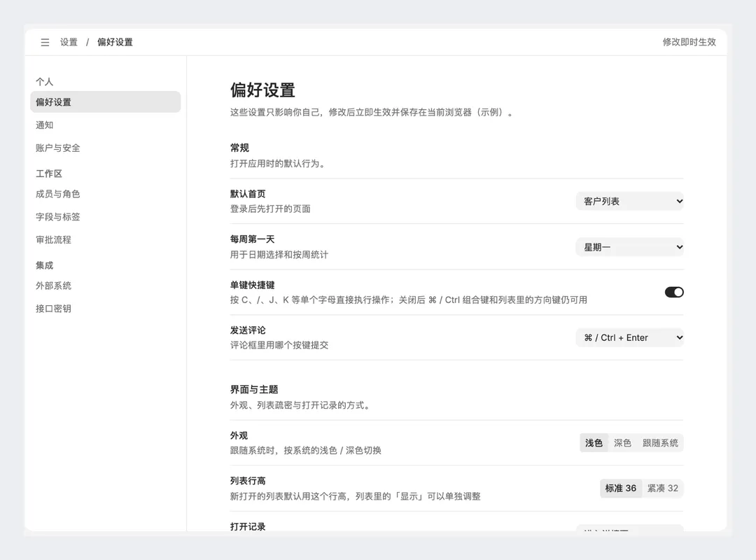Select 深色 appearance option
756x560 pixels.
(x=622, y=443)
